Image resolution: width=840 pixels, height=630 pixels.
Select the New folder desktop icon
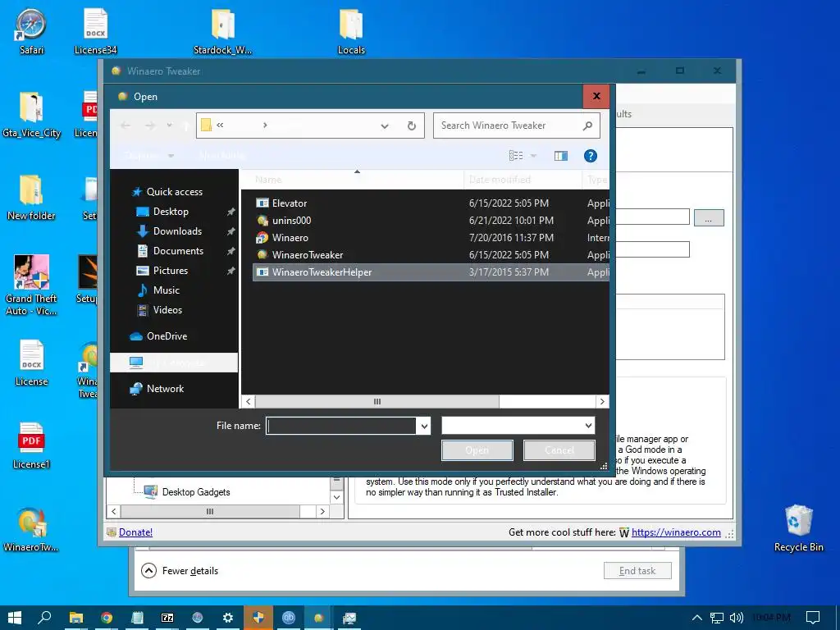(x=31, y=199)
